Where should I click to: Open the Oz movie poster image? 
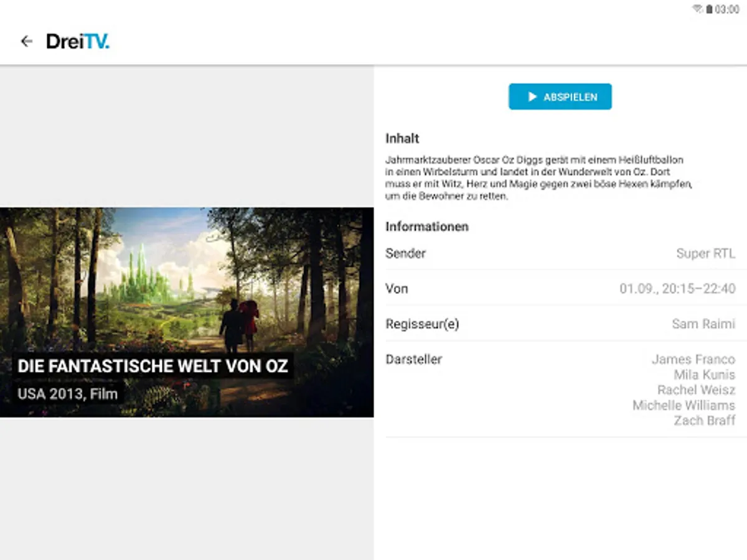(187, 312)
